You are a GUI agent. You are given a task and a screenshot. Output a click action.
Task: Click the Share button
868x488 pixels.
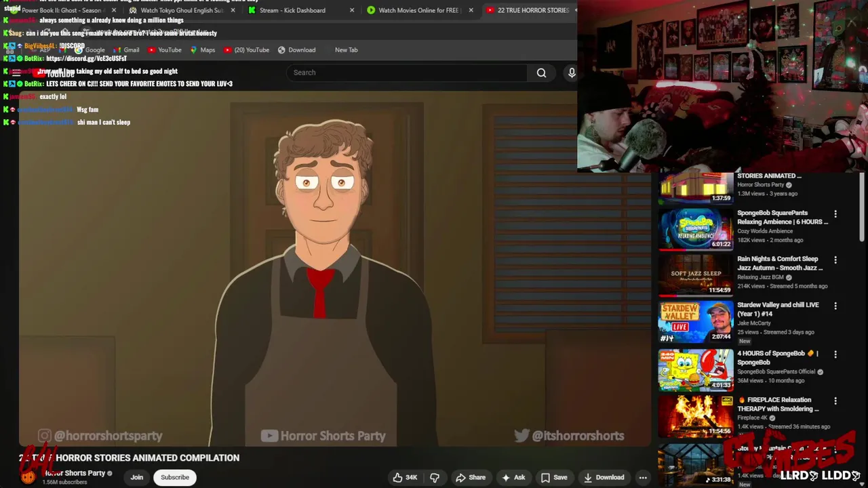pyautogui.click(x=471, y=477)
